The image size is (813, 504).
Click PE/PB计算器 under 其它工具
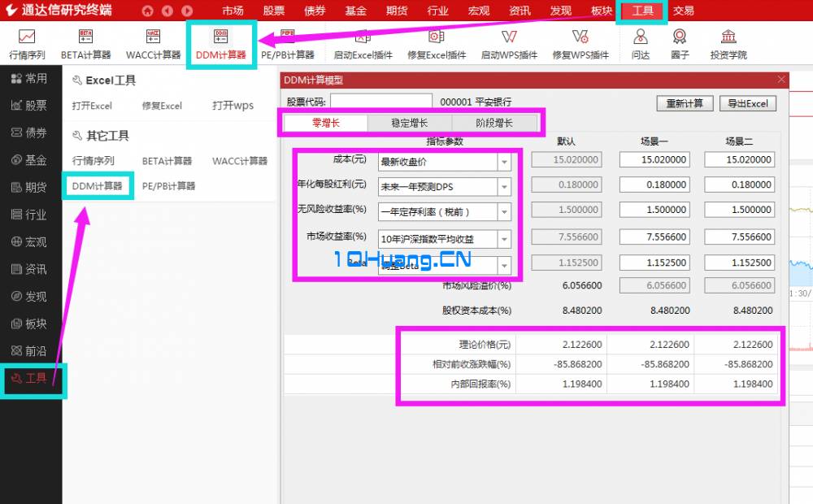click(168, 185)
